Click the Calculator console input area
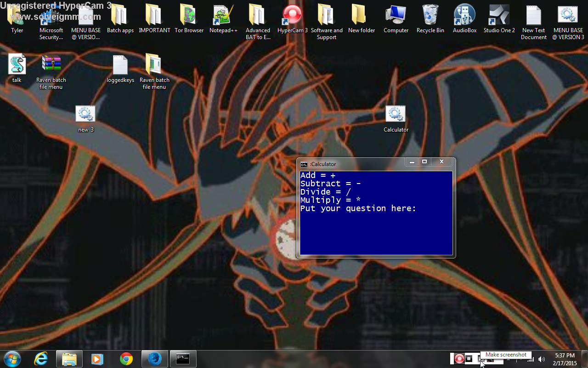This screenshot has width=588, height=368. pyautogui.click(x=376, y=213)
